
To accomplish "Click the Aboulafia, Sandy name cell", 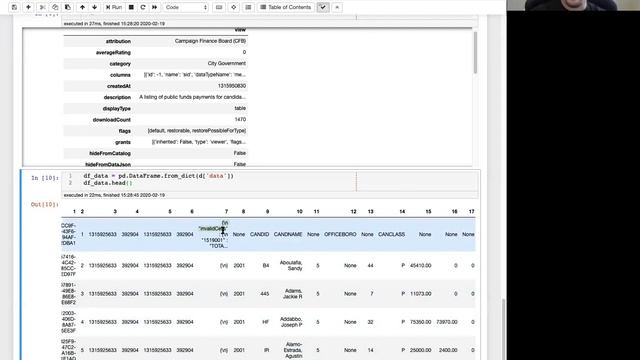I will point(291,265).
